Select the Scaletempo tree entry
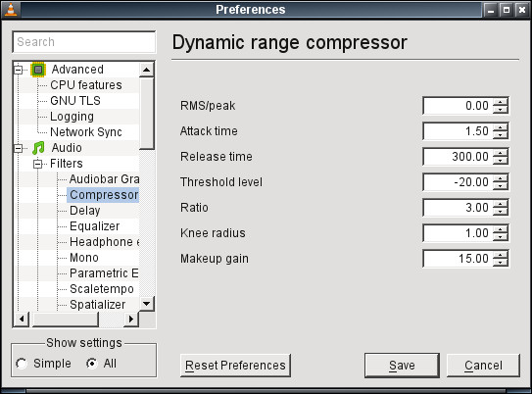The image size is (532, 394). (x=102, y=289)
